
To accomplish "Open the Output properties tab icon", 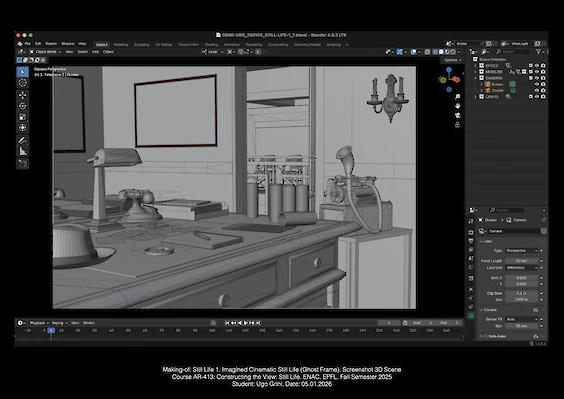I will click(471, 241).
